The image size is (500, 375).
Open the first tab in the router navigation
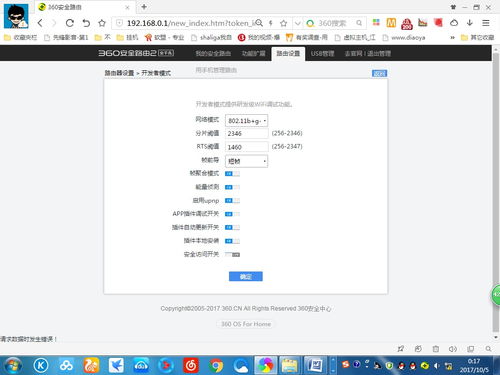tap(213, 53)
